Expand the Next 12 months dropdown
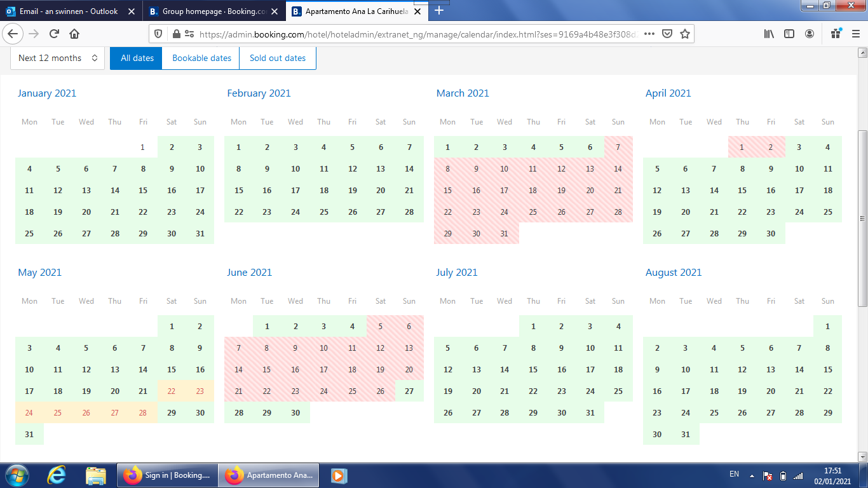 click(57, 58)
